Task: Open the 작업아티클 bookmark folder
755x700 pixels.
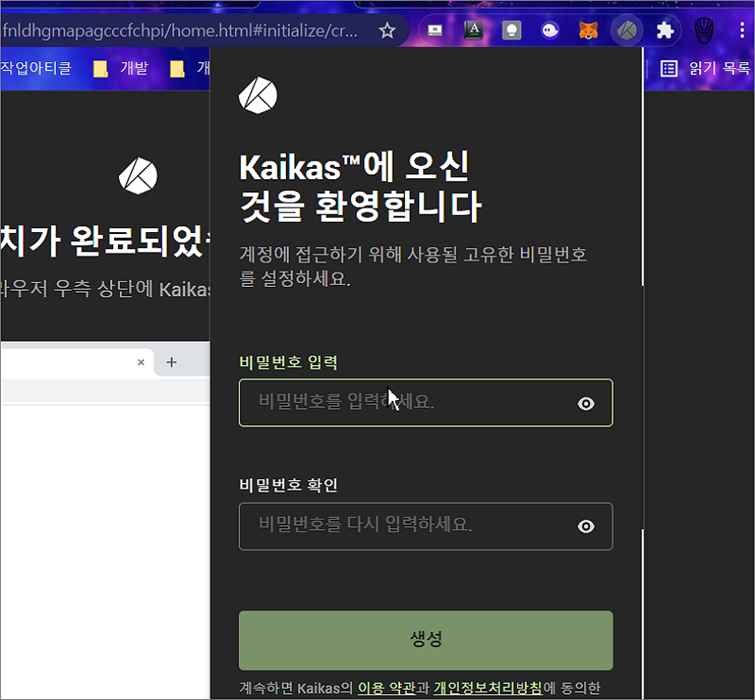Action: (36, 68)
